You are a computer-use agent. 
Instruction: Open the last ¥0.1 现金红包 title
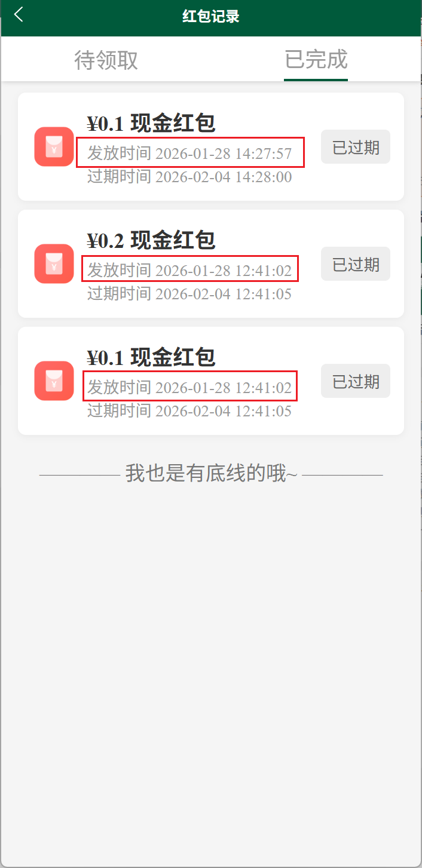pyautogui.click(x=151, y=358)
